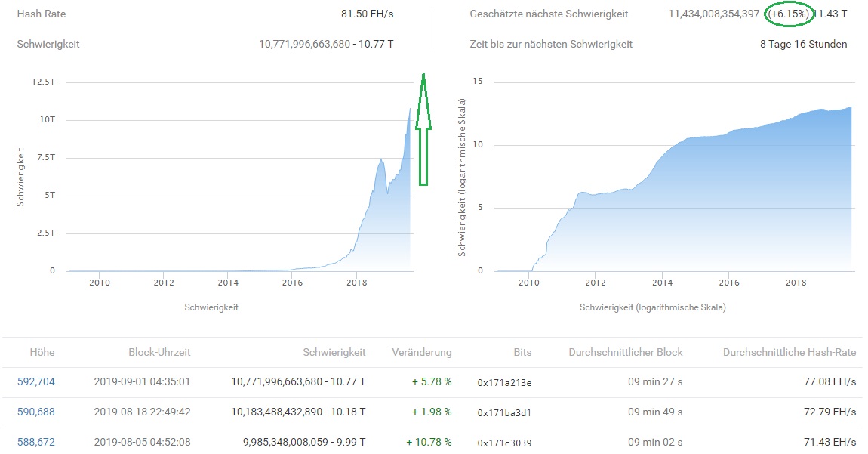The width and height of the screenshot is (868, 454).
Task: Click the +10.78% change for block 588,672
Action: [x=427, y=442]
